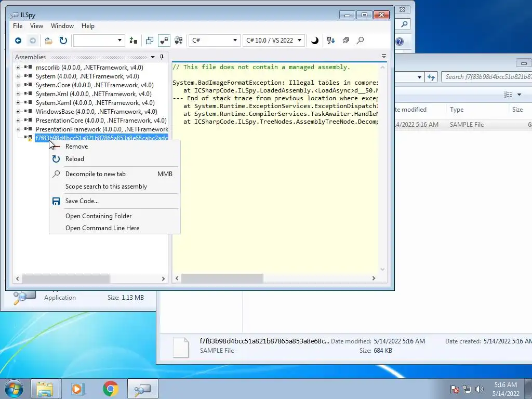This screenshot has height=399, width=532.
Task: Expand the System.Xaml assembly node
Action: click(x=18, y=102)
